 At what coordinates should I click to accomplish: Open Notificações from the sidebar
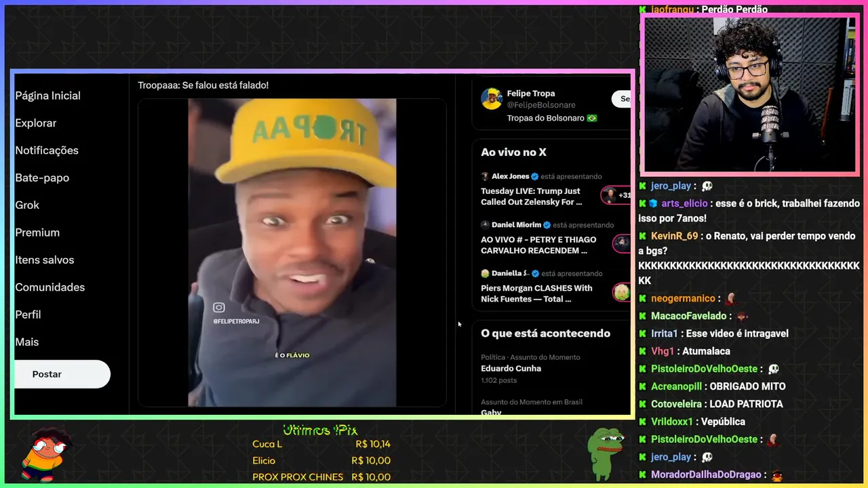pos(47,150)
